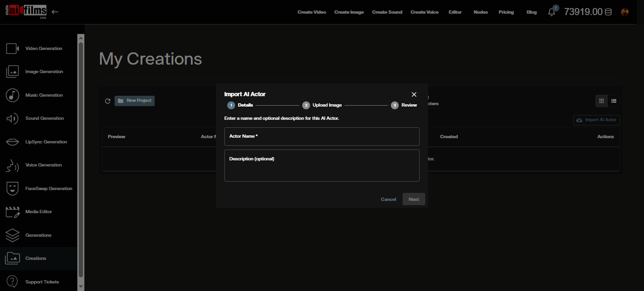Cancel the Import AI Actor dialog
Screen dimensions: 644x291
(x=388, y=199)
